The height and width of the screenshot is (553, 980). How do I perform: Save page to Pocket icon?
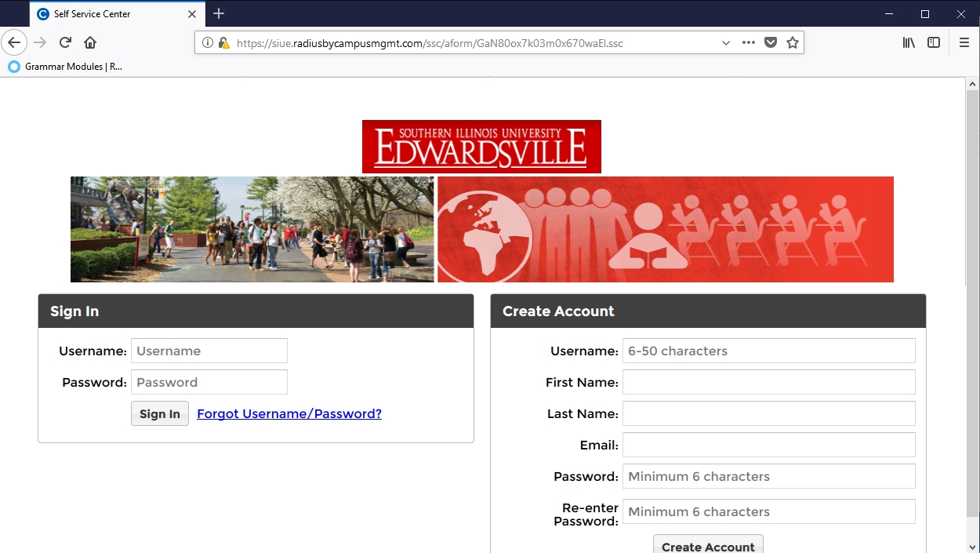click(771, 43)
